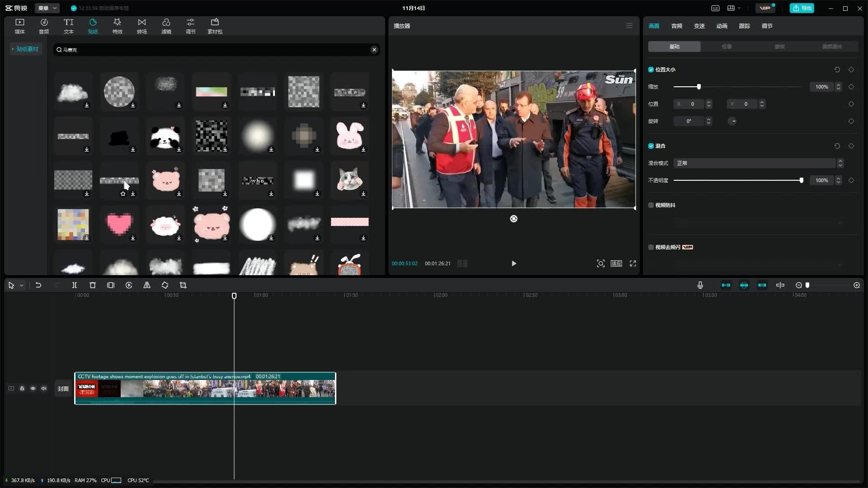Image resolution: width=868 pixels, height=488 pixels.
Task: Hide the main track with eye icon
Action: pos(33,388)
